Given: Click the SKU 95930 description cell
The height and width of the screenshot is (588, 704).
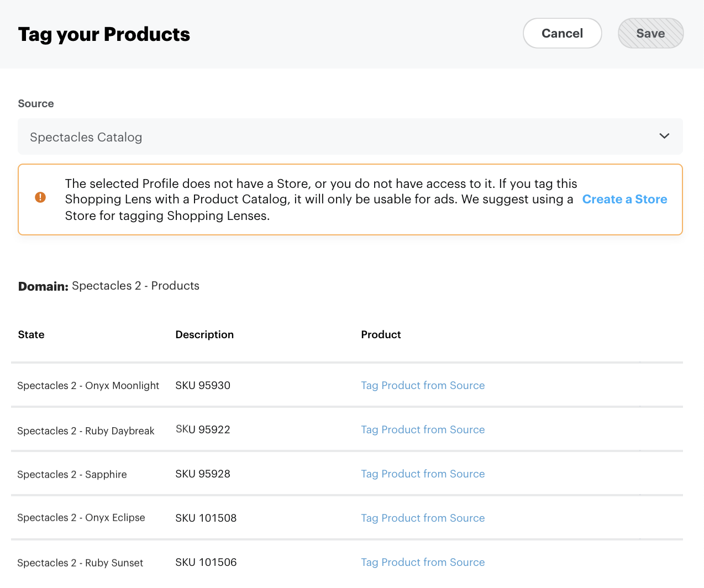Looking at the screenshot, I should pos(203,385).
